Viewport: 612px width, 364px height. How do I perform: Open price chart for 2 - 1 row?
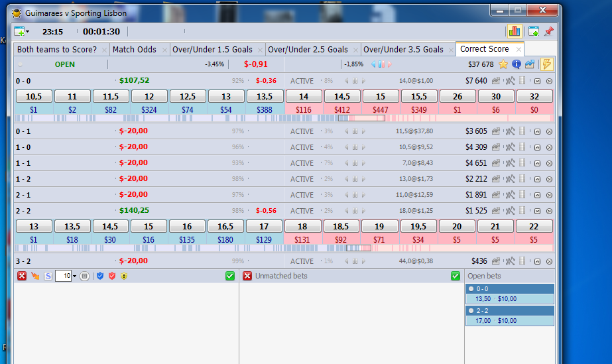496,195
